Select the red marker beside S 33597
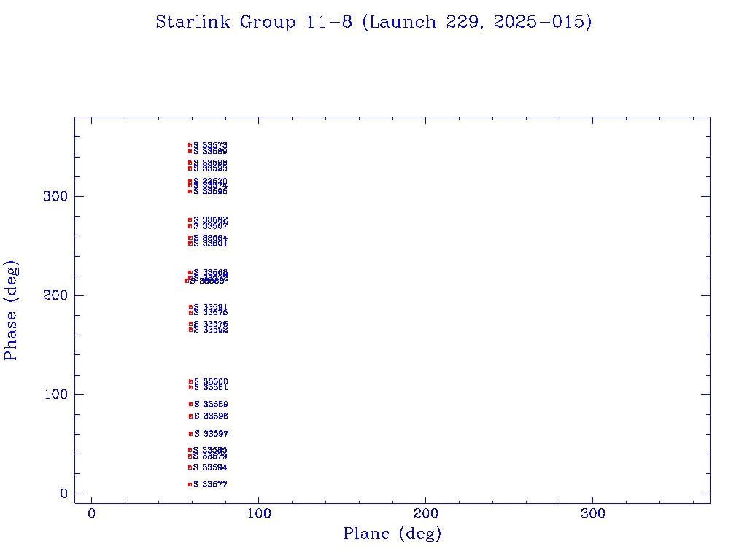This screenshot has height=560, width=747. pos(190,434)
